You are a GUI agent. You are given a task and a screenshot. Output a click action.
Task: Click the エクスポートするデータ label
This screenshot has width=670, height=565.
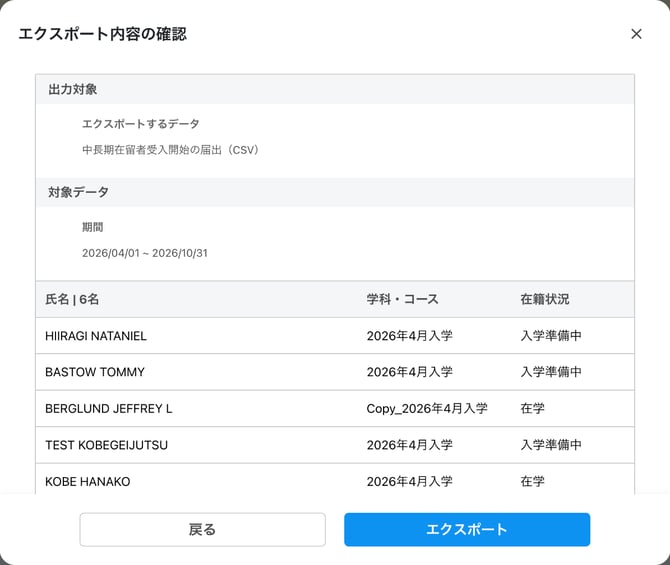(141, 124)
